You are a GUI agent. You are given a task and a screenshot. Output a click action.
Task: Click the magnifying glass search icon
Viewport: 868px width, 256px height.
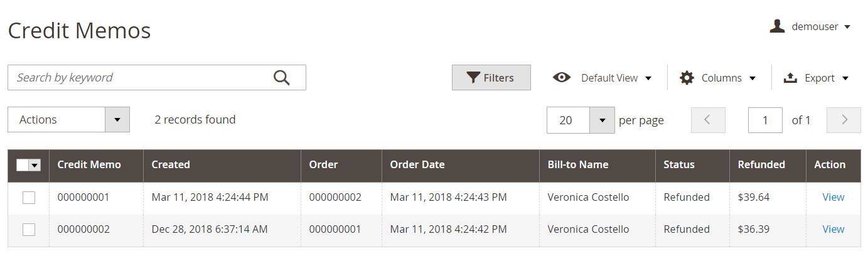tap(282, 78)
